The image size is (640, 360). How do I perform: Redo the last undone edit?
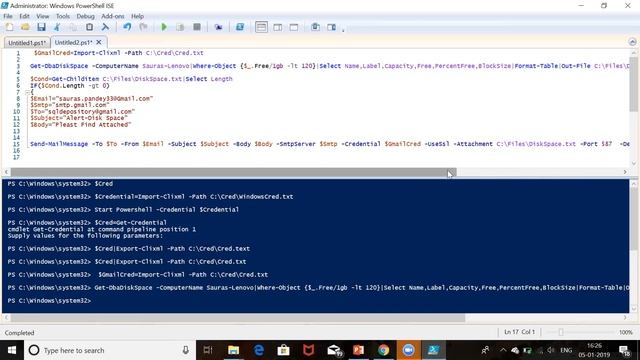click(143, 27)
